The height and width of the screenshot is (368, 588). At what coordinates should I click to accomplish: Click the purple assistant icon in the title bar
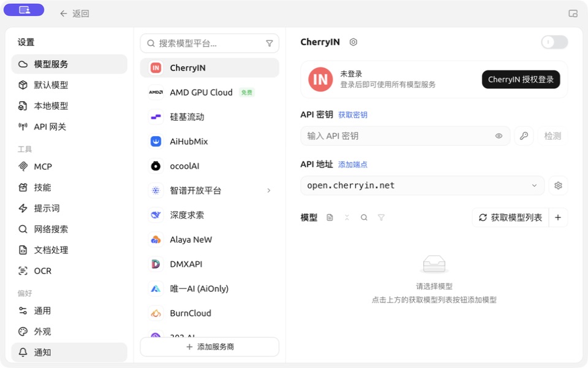(24, 10)
